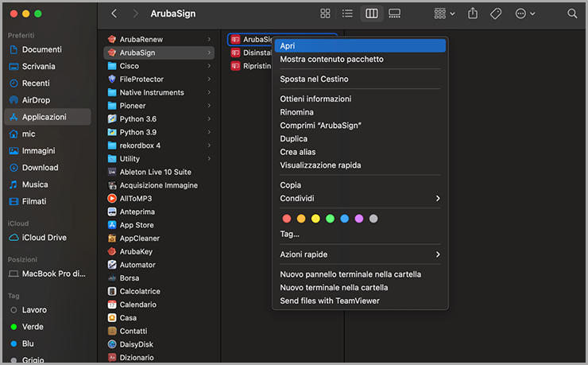Expand the Native Instruments folder chevron

209,93
